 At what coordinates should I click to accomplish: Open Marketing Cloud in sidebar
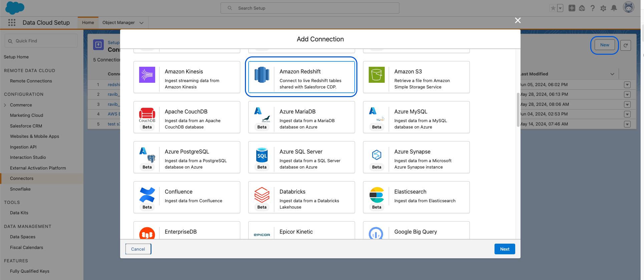pyautogui.click(x=27, y=115)
